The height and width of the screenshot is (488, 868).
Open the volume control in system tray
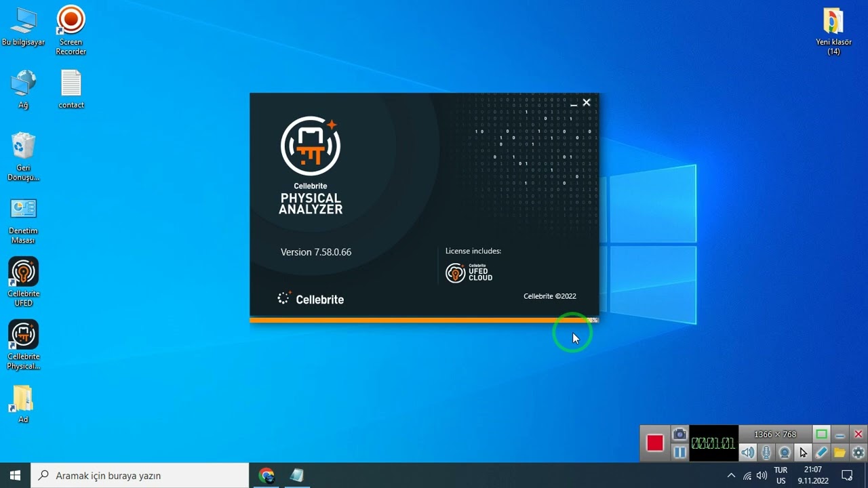coord(762,476)
